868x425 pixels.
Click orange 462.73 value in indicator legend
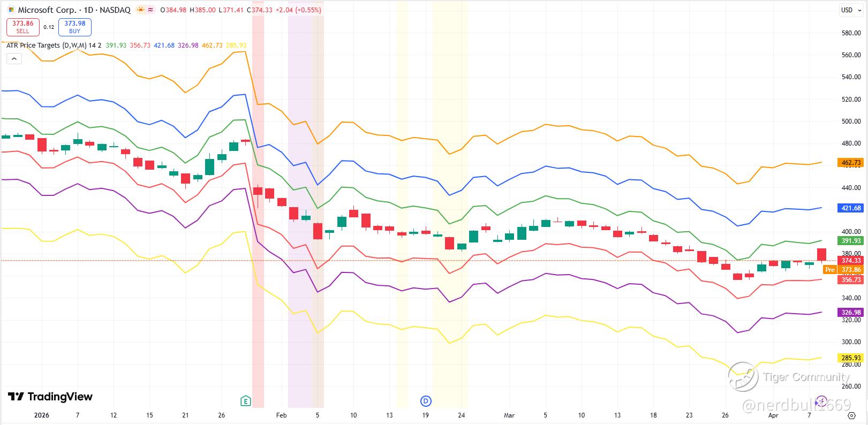[212, 45]
